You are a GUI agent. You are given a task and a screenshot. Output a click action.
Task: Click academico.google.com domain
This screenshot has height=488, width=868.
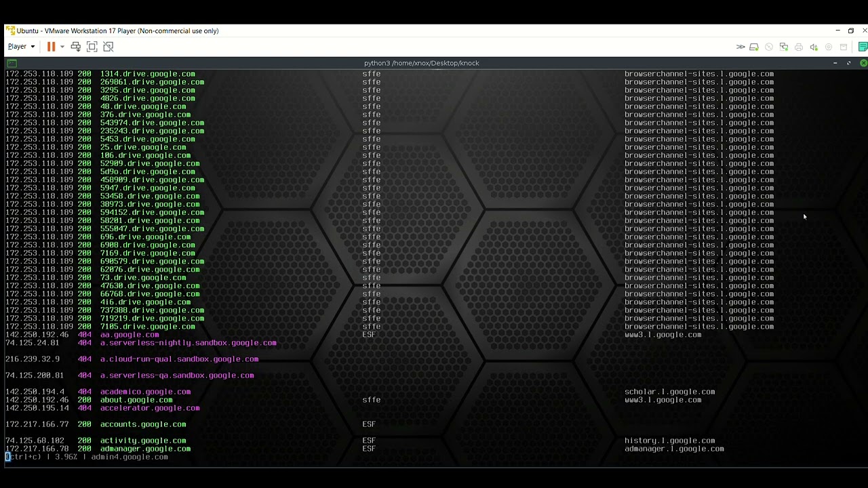click(x=145, y=392)
